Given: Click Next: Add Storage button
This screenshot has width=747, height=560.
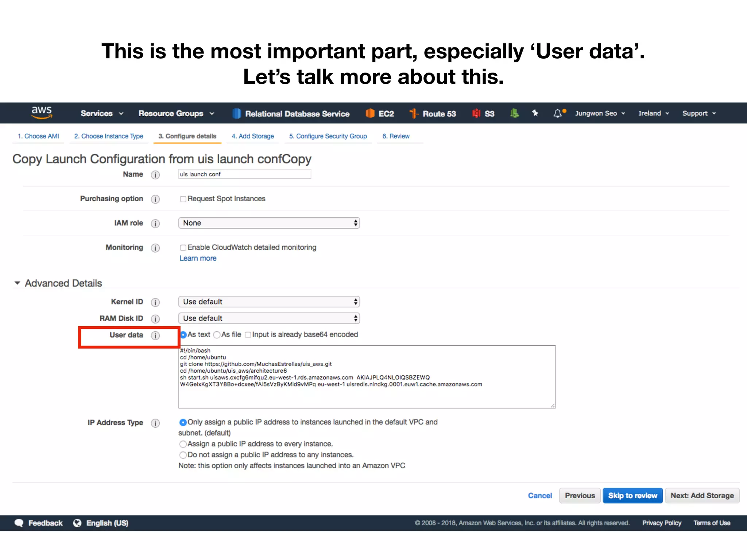Looking at the screenshot, I should pos(702,496).
